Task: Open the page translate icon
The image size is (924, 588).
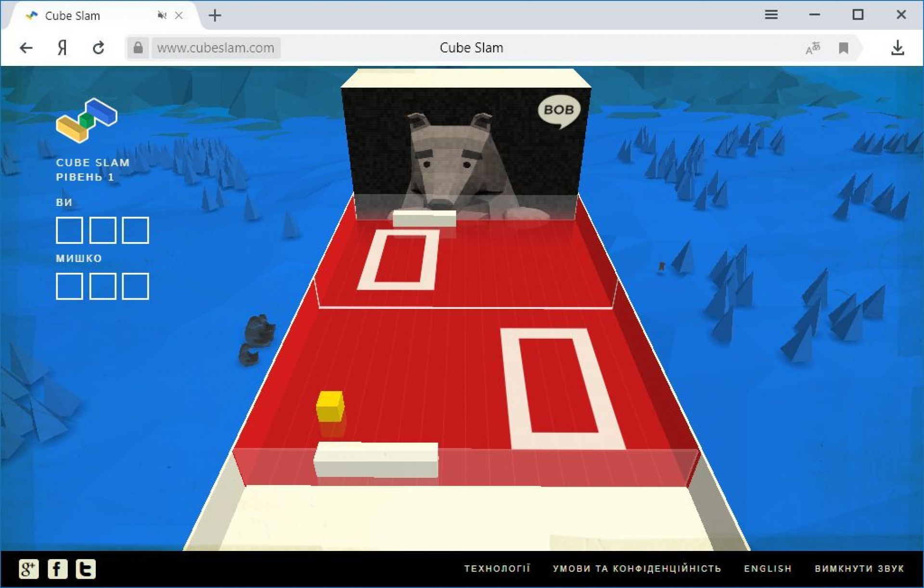Action: point(812,48)
